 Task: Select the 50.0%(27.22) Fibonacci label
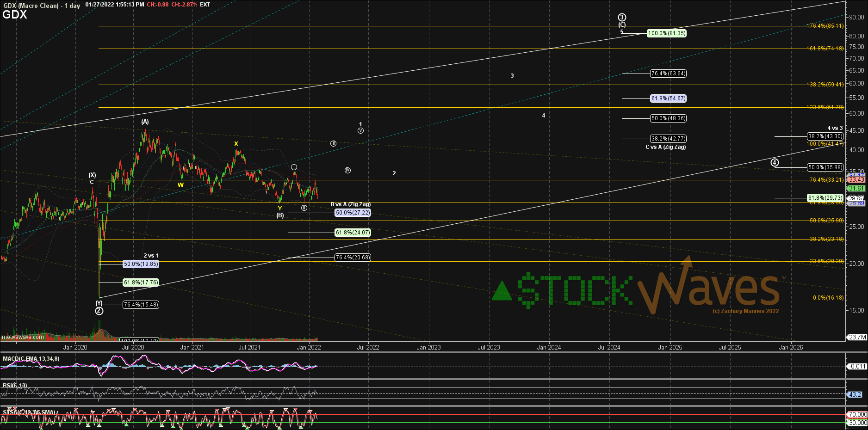point(353,213)
